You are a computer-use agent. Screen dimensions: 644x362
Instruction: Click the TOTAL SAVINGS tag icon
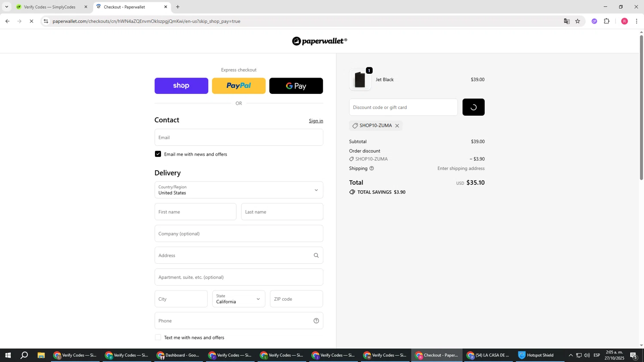point(352,192)
